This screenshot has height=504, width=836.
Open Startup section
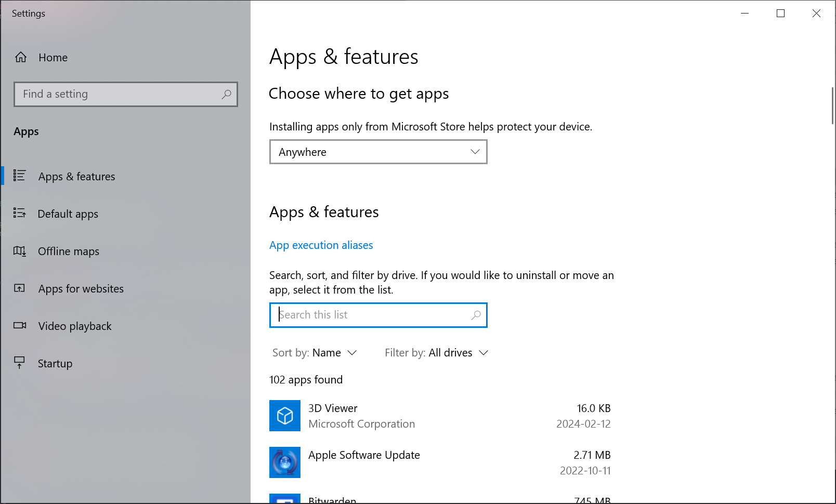click(126, 363)
